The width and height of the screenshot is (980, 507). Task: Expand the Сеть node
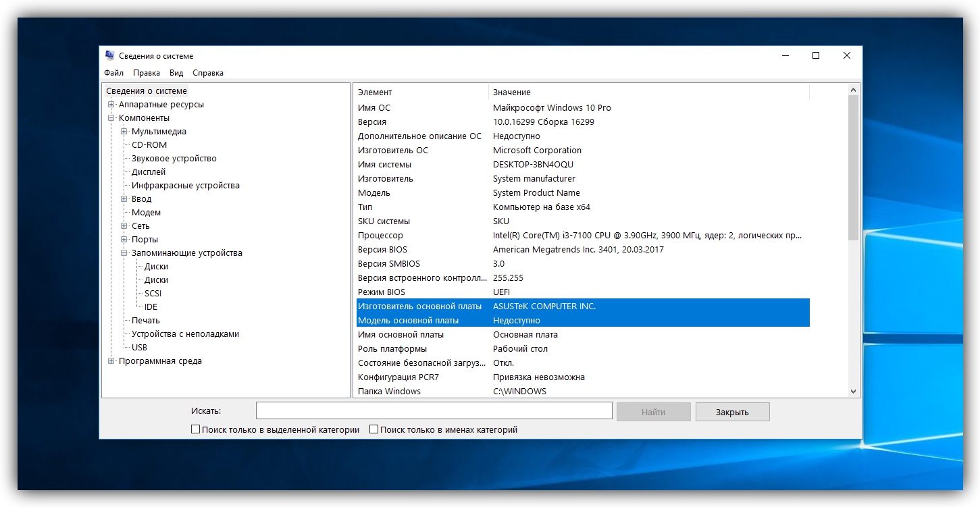pyautogui.click(x=123, y=225)
